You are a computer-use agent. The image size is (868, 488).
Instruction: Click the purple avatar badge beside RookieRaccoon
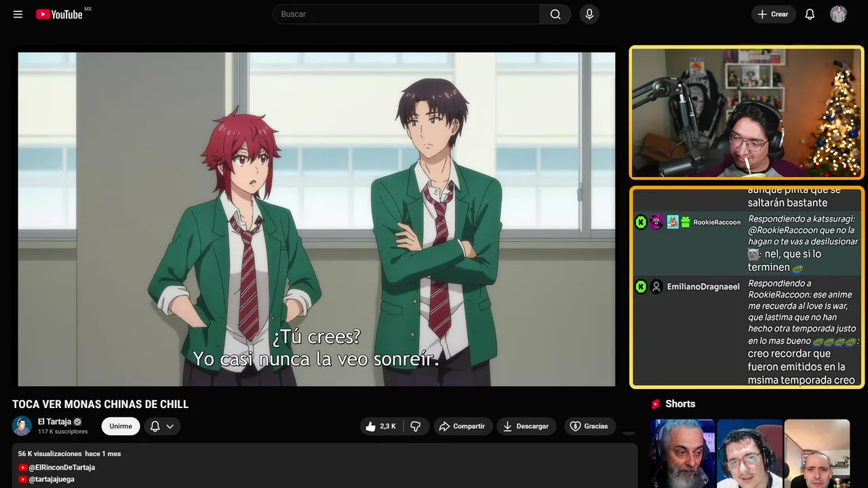(x=656, y=222)
